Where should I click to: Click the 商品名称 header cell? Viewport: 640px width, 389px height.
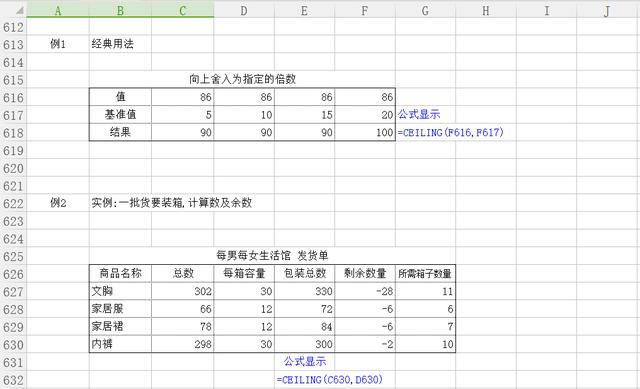[120, 273]
